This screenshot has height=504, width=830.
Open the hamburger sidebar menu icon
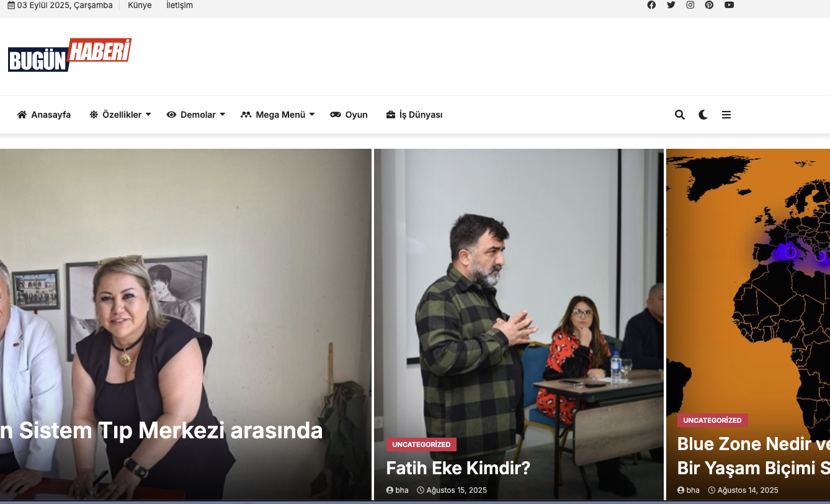click(x=726, y=115)
